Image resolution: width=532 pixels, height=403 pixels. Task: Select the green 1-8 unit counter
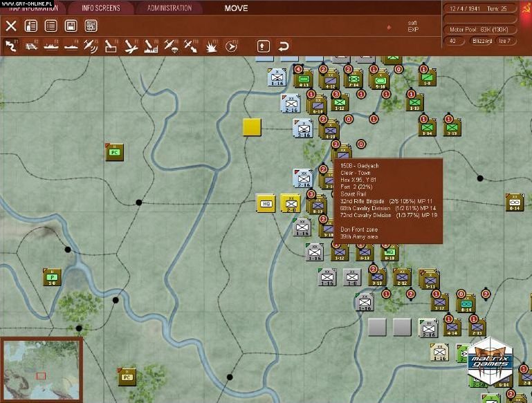427,77
